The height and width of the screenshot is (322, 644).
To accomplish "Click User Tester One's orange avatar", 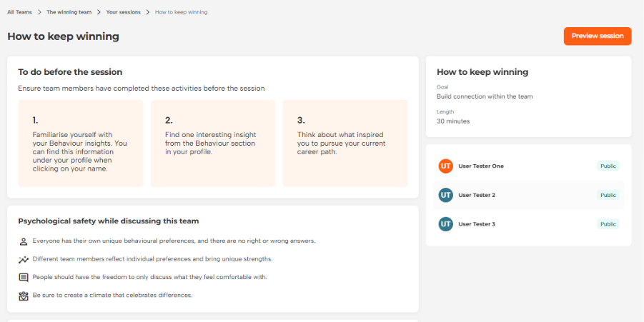I will click(x=446, y=166).
